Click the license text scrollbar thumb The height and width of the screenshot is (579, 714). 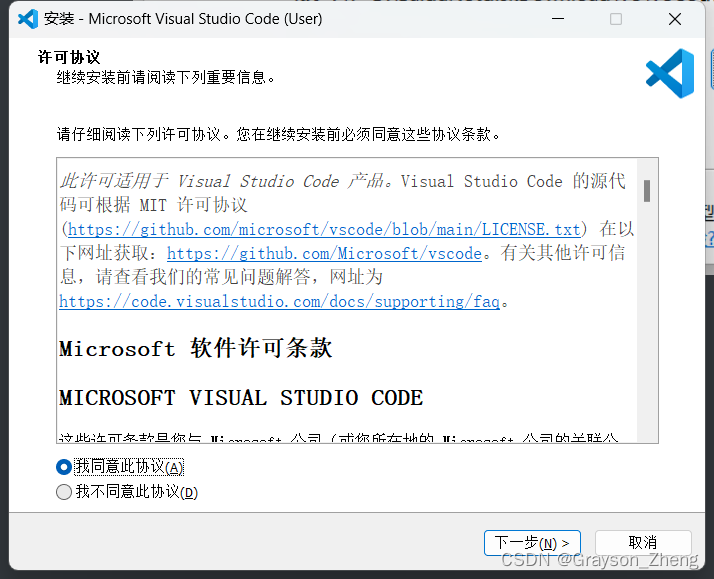point(648,190)
